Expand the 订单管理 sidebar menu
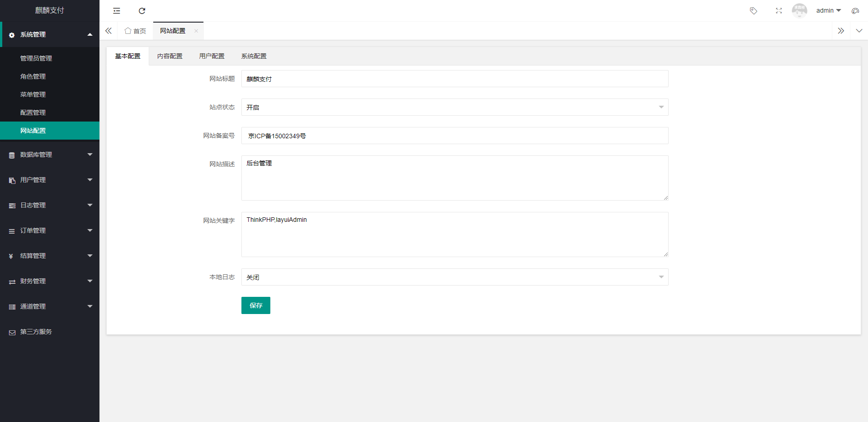 pos(50,230)
